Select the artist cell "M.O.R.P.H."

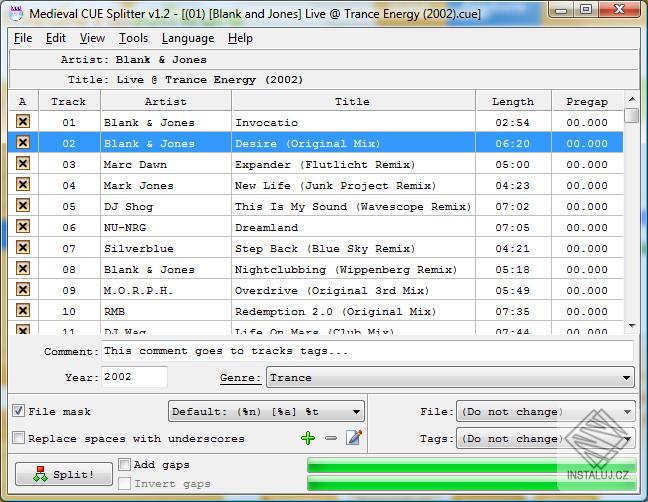click(x=166, y=290)
